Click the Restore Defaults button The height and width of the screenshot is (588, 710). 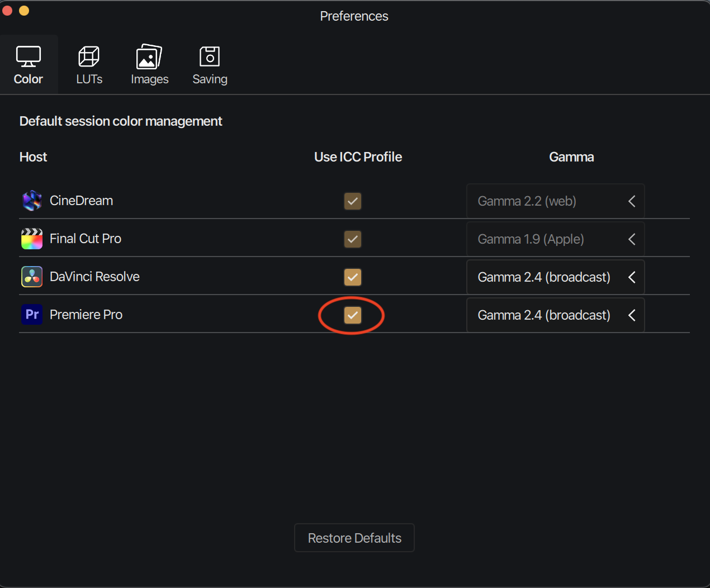point(354,538)
